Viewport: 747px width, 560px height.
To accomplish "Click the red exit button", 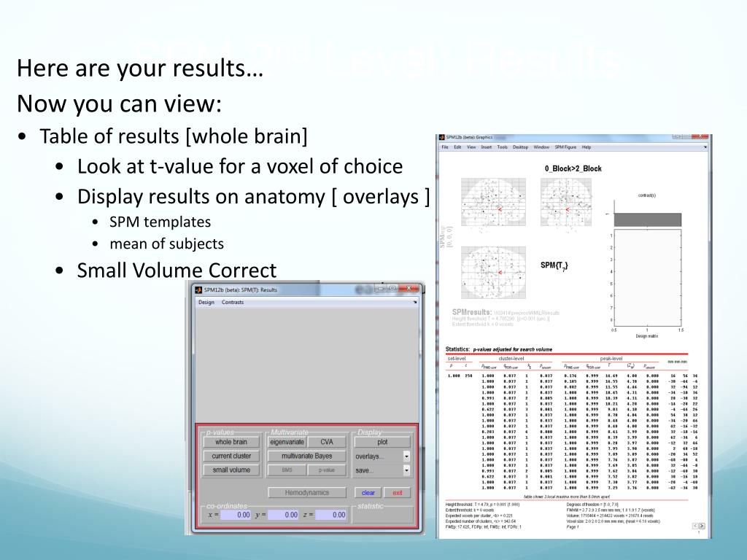I will coord(398,493).
